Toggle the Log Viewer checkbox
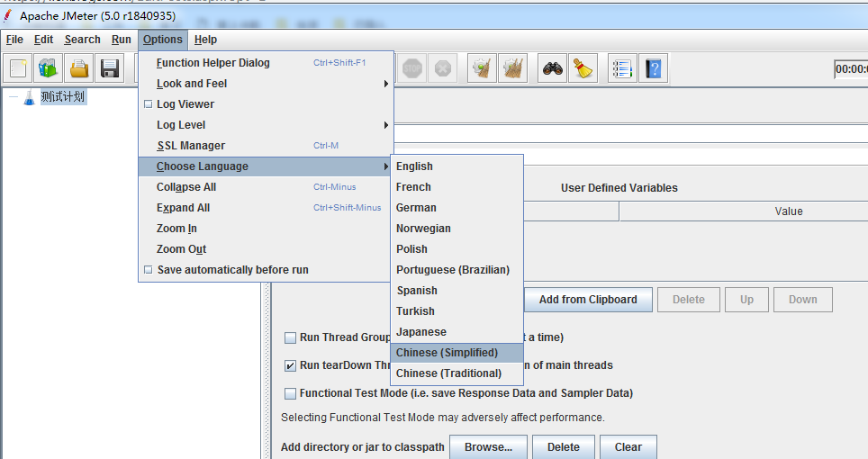Image resolution: width=868 pixels, height=459 pixels. (x=148, y=104)
